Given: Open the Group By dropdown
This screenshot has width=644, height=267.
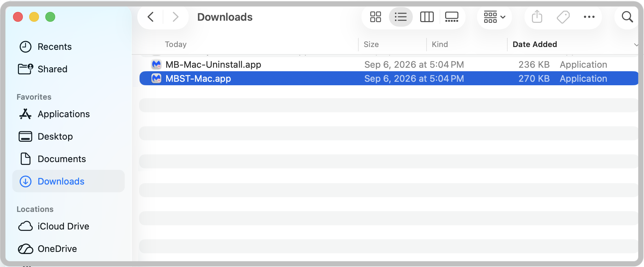Looking at the screenshot, I should [494, 17].
